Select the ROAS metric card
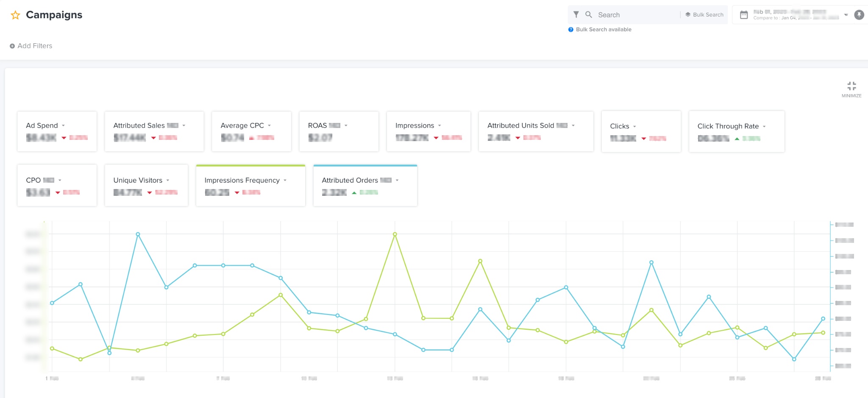 339,131
